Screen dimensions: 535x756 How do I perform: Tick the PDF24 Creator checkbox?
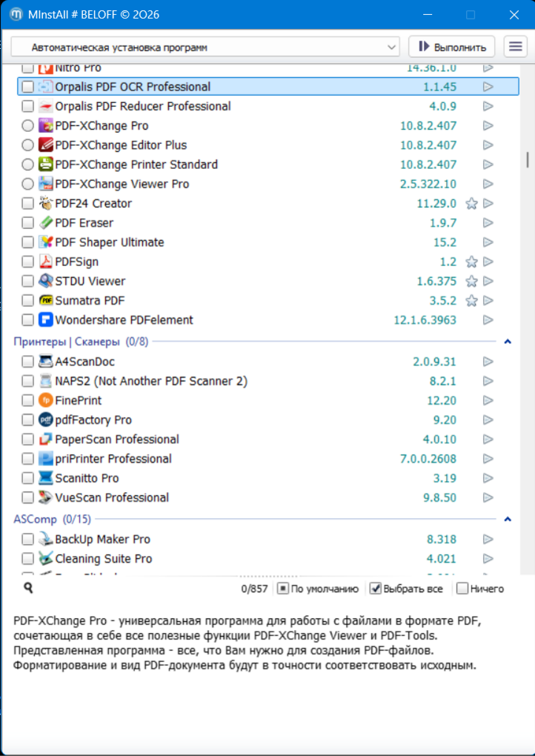(x=28, y=204)
